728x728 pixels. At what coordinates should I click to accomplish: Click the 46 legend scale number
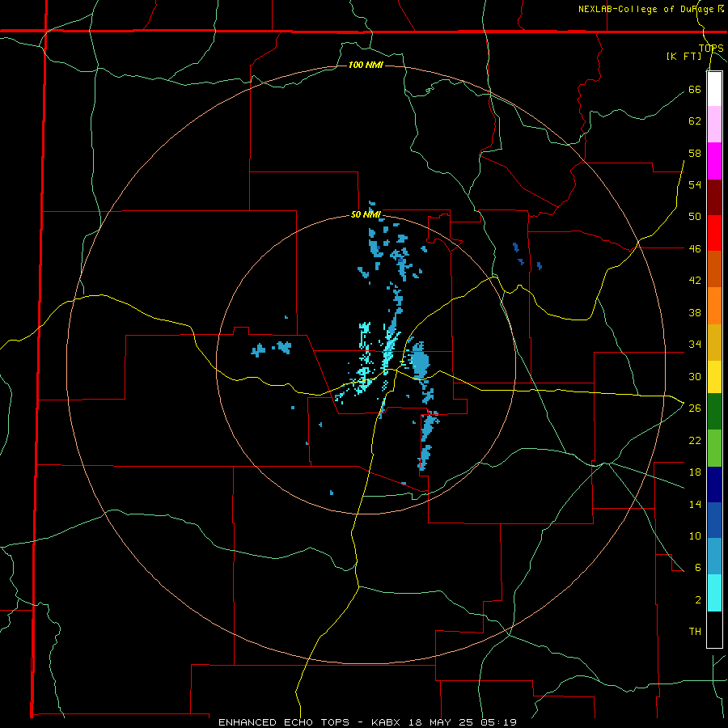[x=695, y=248]
